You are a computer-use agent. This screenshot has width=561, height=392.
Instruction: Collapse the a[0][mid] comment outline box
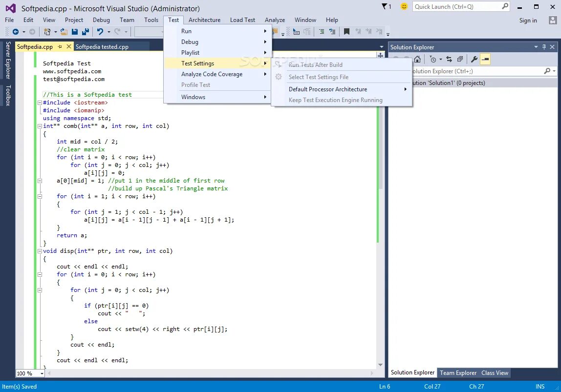point(40,181)
